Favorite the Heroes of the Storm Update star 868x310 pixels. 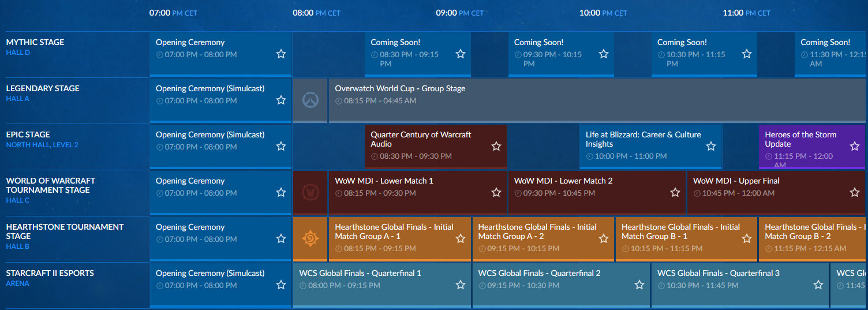pos(855,147)
